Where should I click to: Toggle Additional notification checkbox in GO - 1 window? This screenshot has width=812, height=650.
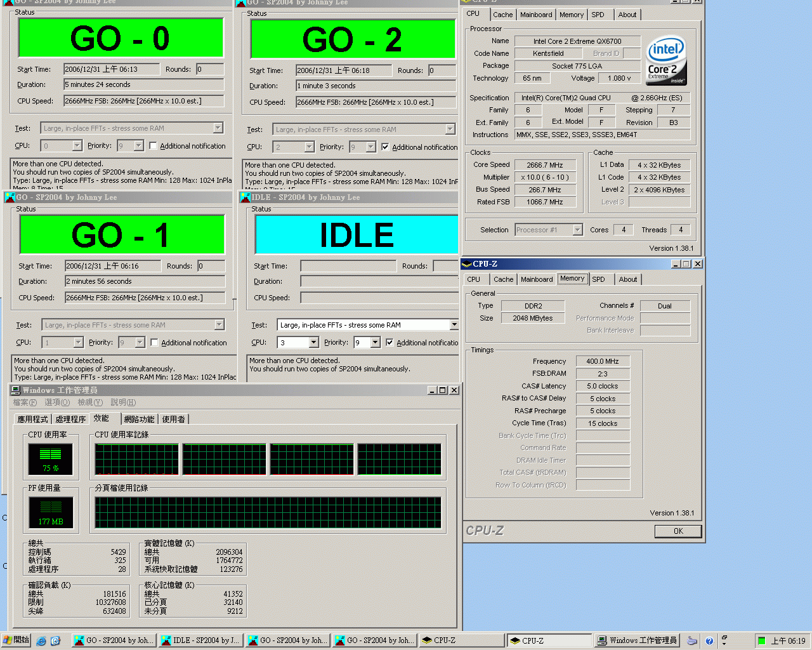click(154, 342)
